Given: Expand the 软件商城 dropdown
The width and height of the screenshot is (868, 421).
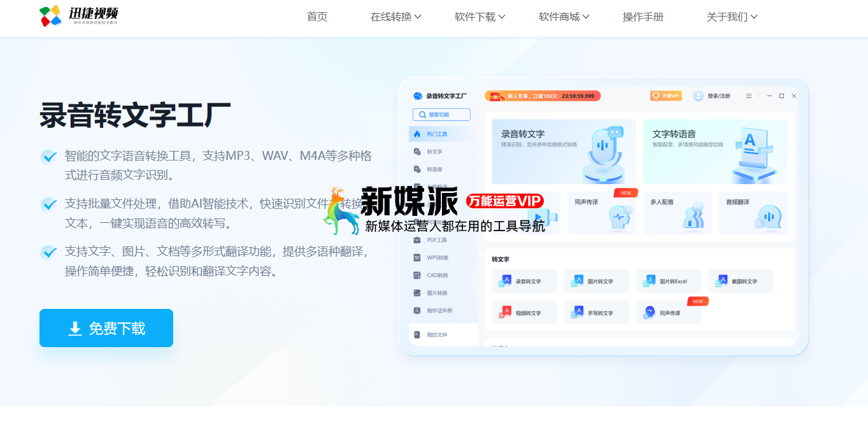Looking at the screenshot, I should click(x=564, y=17).
